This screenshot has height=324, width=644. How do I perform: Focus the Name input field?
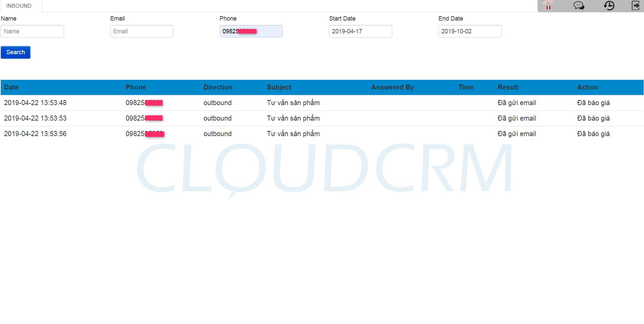tap(32, 31)
